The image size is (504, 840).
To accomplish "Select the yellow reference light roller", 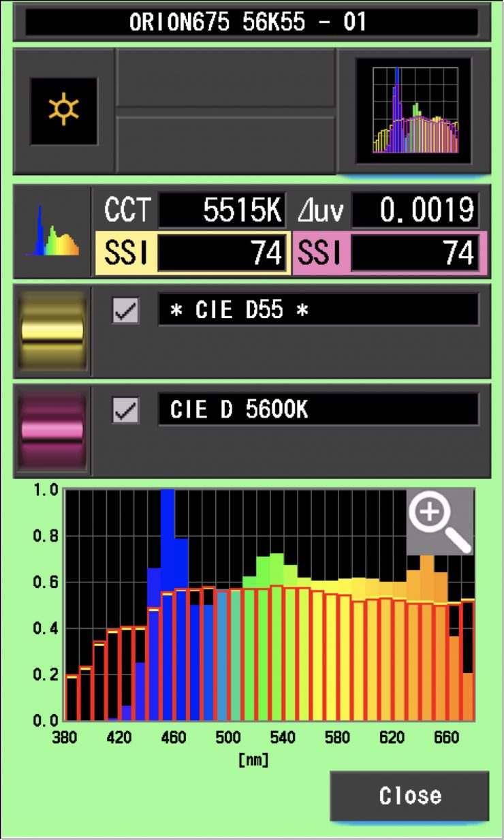I will (x=52, y=330).
